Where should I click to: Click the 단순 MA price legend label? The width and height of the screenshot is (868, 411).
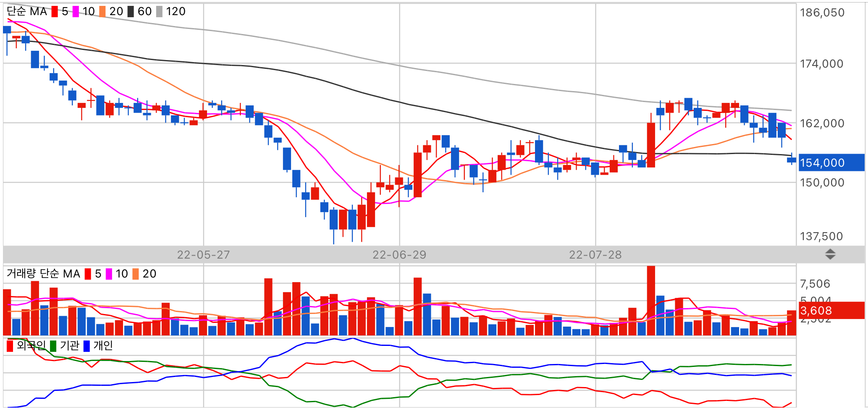click(27, 11)
